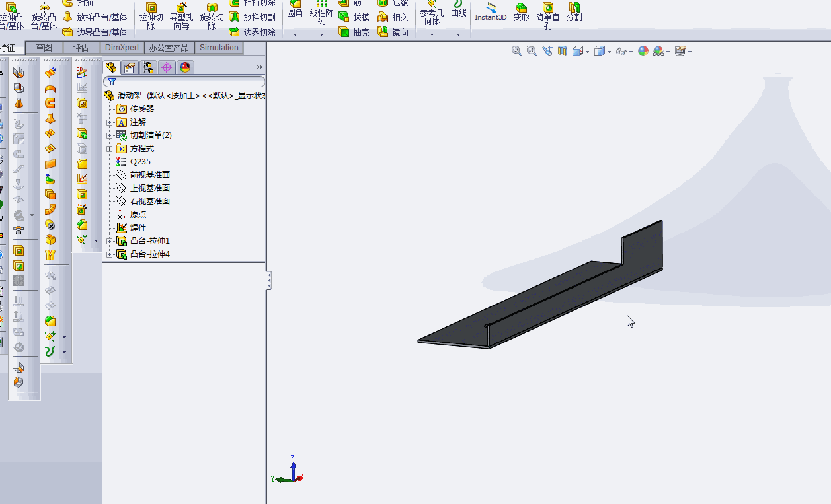Switch to the DimXpert tab
The height and width of the screenshot is (504, 831).
click(x=122, y=48)
